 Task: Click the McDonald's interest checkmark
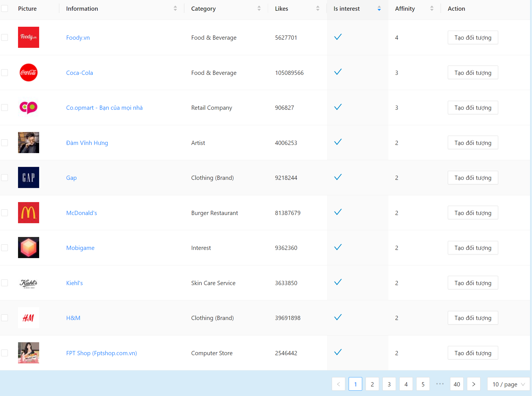point(338,212)
